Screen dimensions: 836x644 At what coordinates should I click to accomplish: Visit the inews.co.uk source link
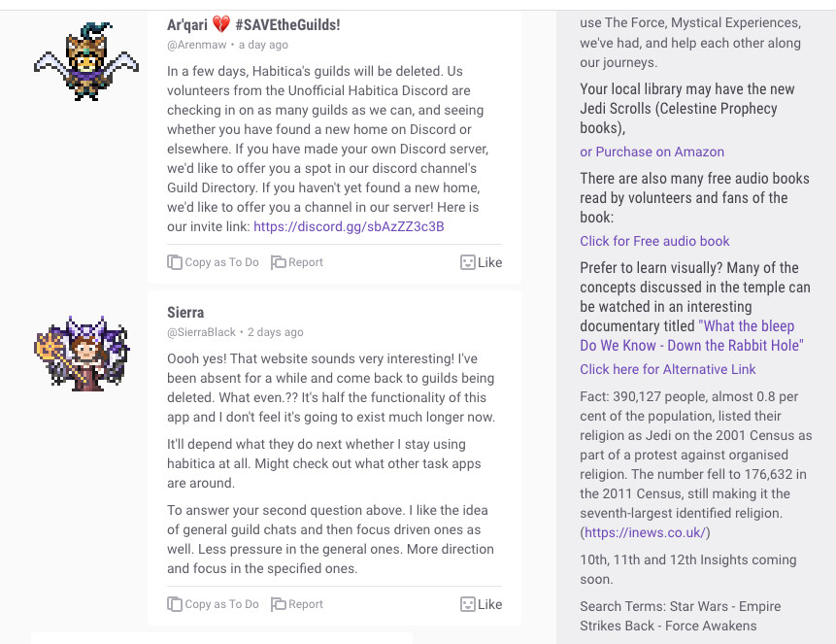click(x=645, y=532)
